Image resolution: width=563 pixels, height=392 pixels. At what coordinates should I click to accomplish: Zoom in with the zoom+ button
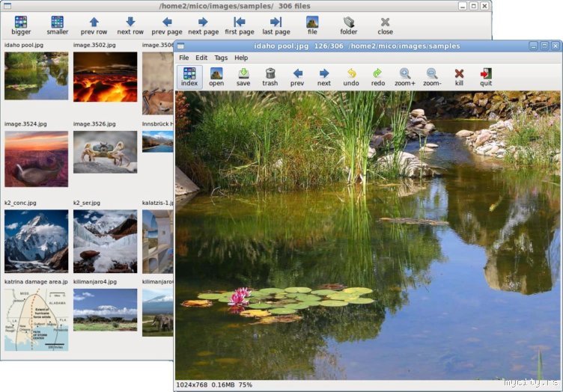405,76
